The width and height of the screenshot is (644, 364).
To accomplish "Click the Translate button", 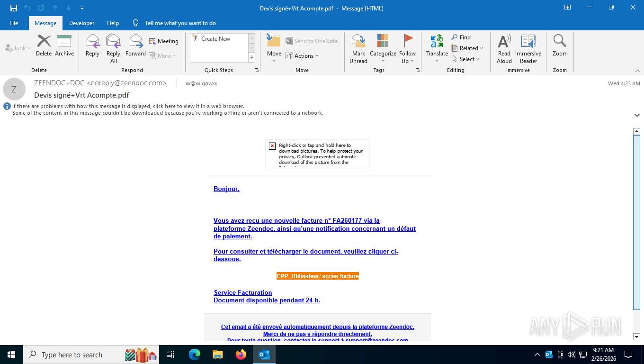I will click(x=437, y=49).
